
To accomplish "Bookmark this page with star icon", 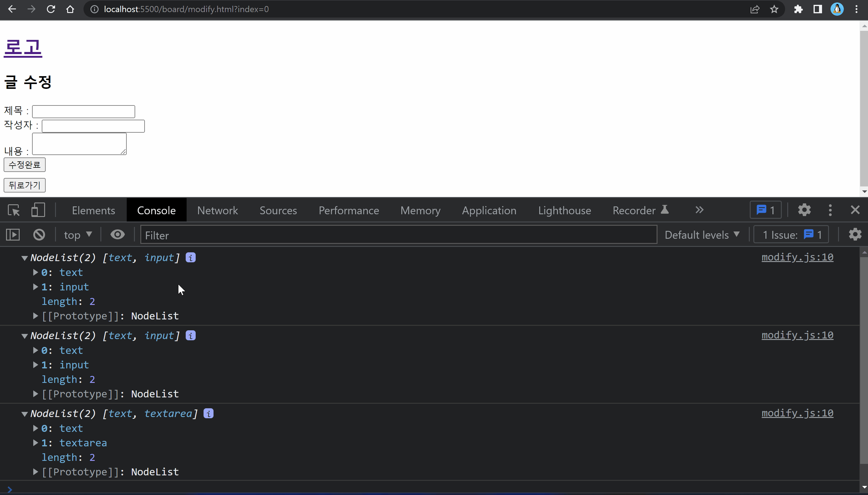I will [774, 9].
